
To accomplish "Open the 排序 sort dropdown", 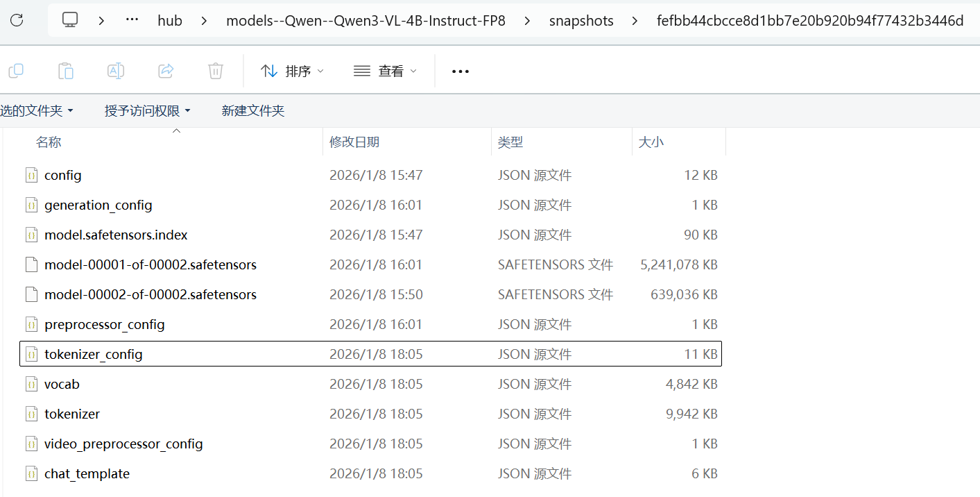I will click(292, 71).
